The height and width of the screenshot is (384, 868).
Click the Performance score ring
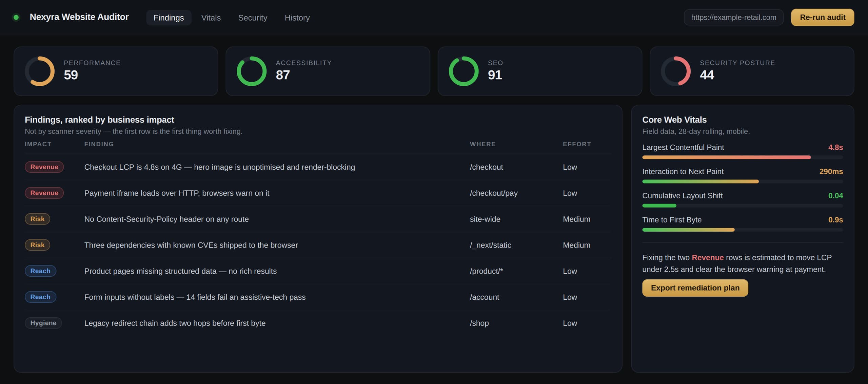pyautogui.click(x=40, y=71)
